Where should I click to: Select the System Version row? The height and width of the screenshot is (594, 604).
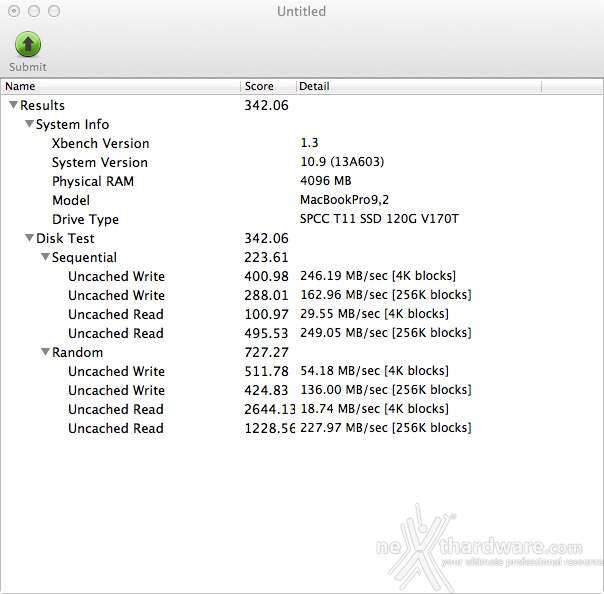[x=302, y=162]
